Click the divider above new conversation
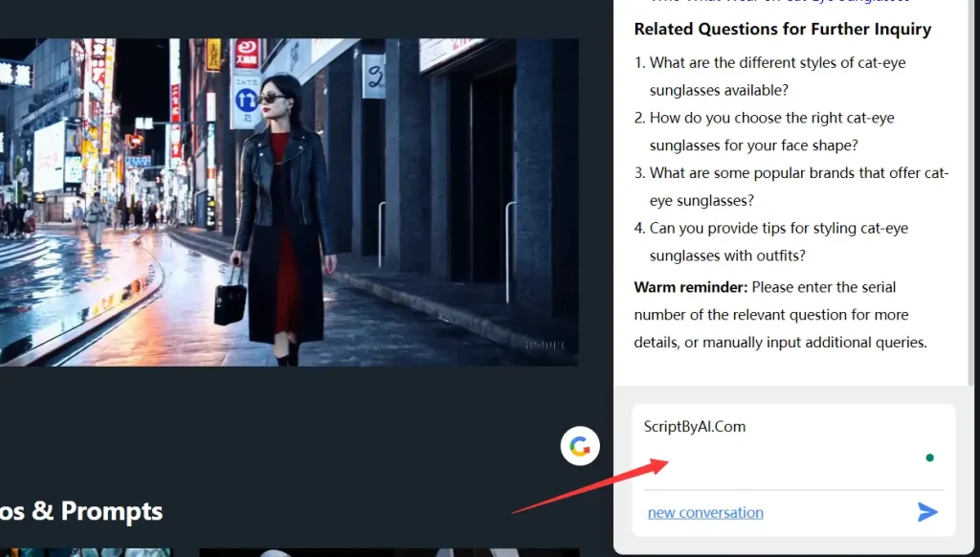Image resolution: width=980 pixels, height=557 pixels. click(x=792, y=490)
